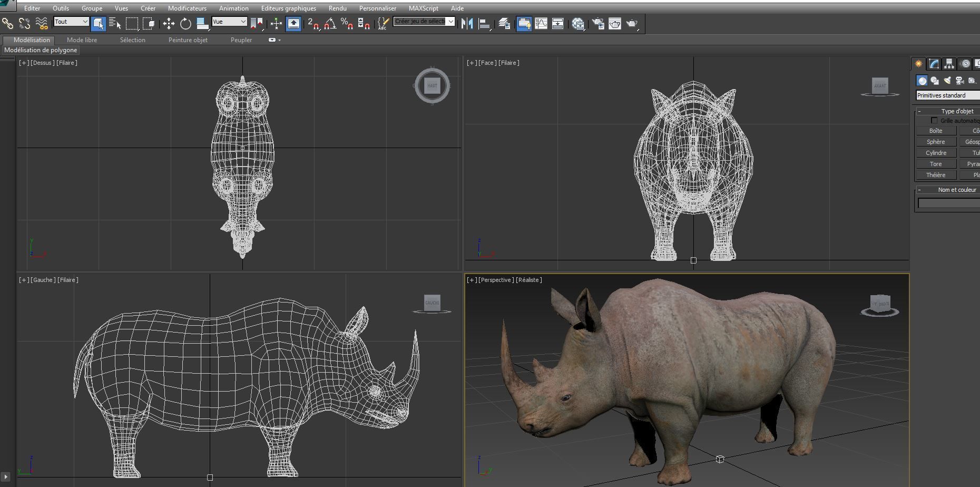Toggle the Window/Crossing selection mode
Screen dimensions: 980x487
click(149, 23)
